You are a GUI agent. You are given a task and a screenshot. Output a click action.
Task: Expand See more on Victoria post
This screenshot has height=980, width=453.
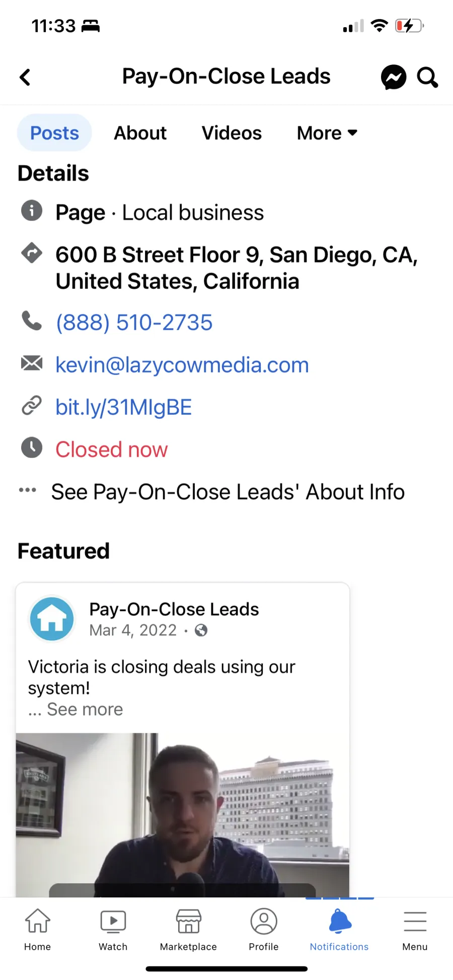[85, 709]
